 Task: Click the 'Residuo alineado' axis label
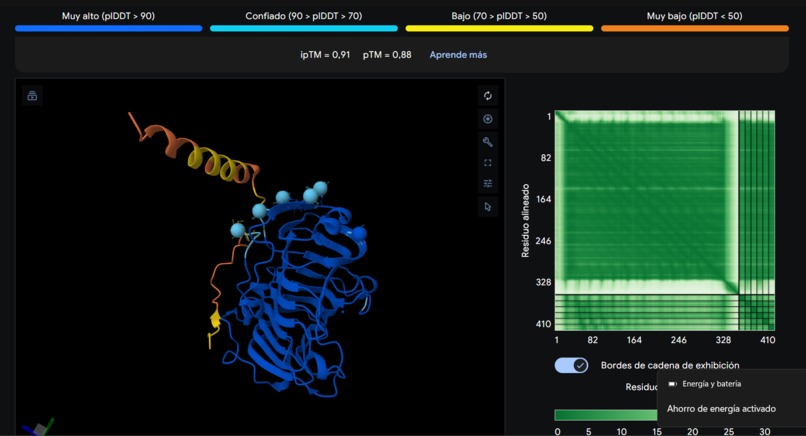(525, 221)
